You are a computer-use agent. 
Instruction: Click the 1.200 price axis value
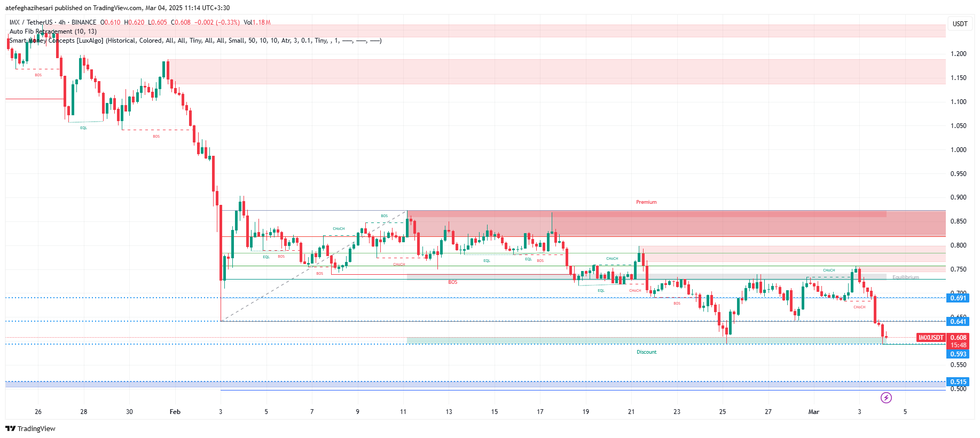[x=959, y=54]
